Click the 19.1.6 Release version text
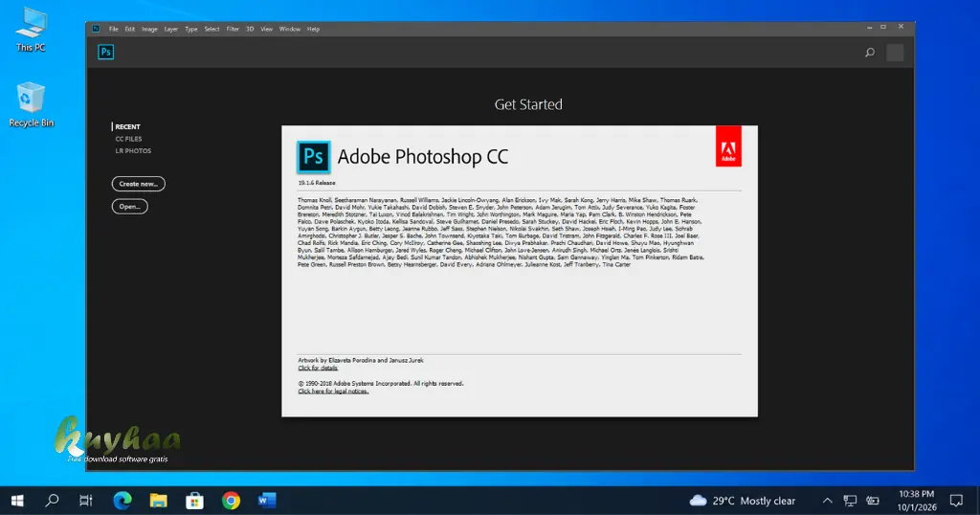 [x=316, y=183]
